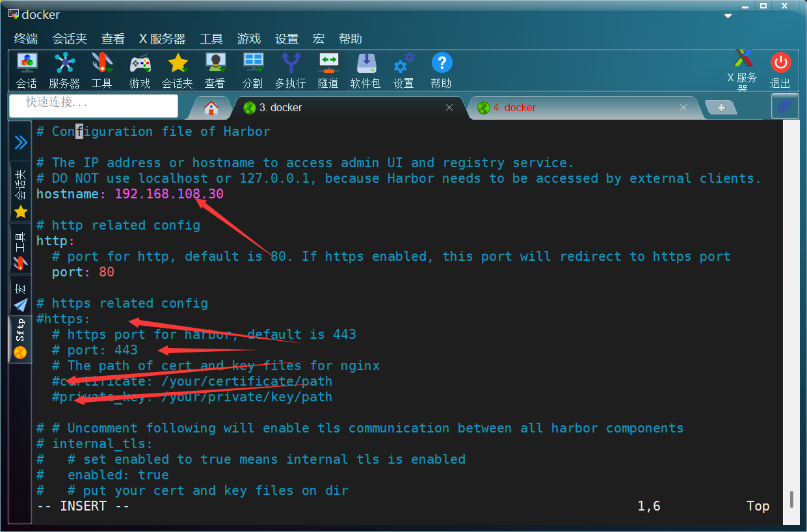Click the paperclip attach icon at right
Viewport: 807px width, 532px height.
(785, 106)
